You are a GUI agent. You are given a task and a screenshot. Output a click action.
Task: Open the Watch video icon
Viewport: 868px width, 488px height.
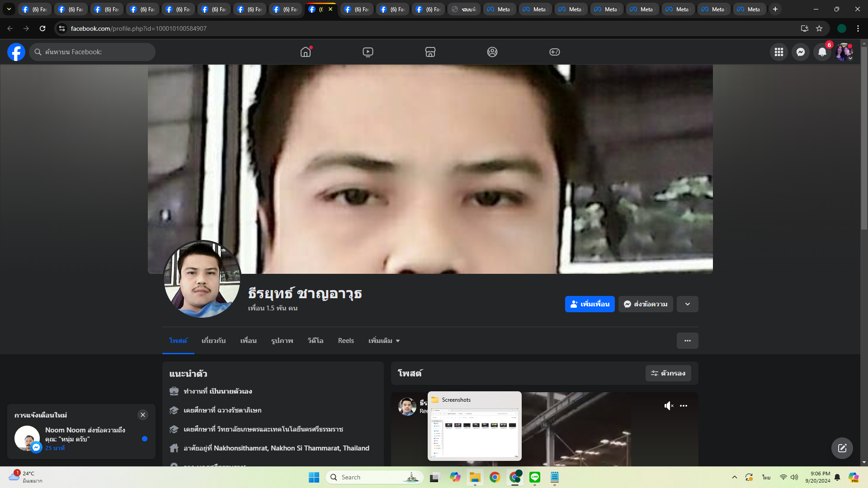point(368,52)
